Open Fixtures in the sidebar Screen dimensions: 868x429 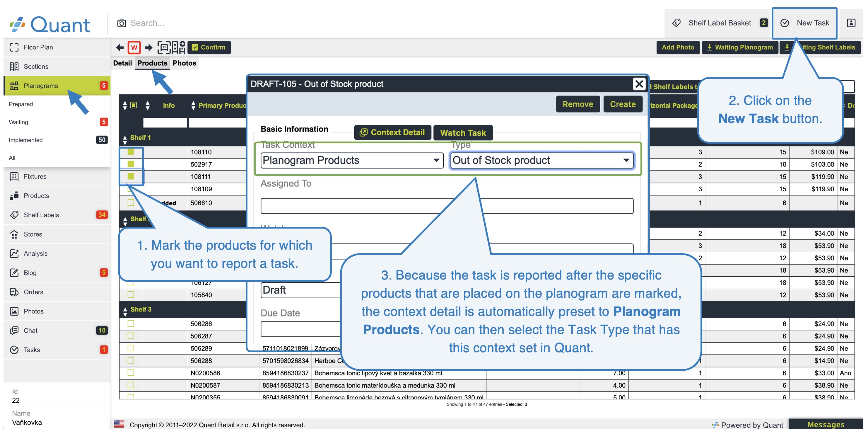point(57,176)
